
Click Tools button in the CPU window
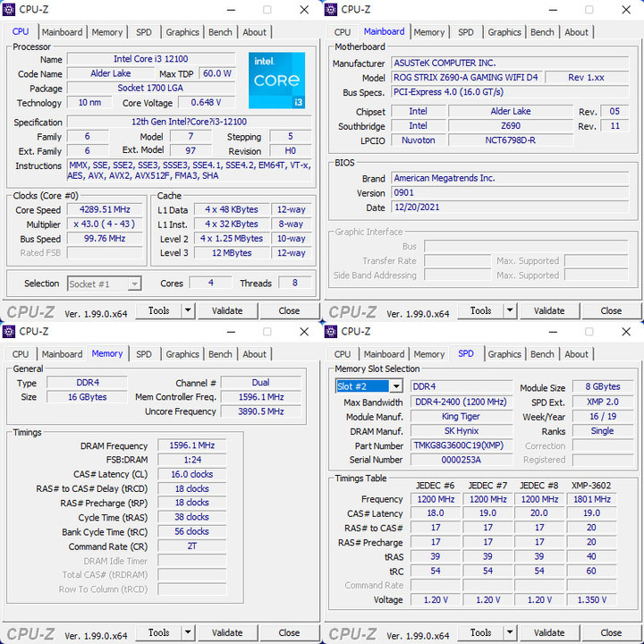[x=158, y=310]
